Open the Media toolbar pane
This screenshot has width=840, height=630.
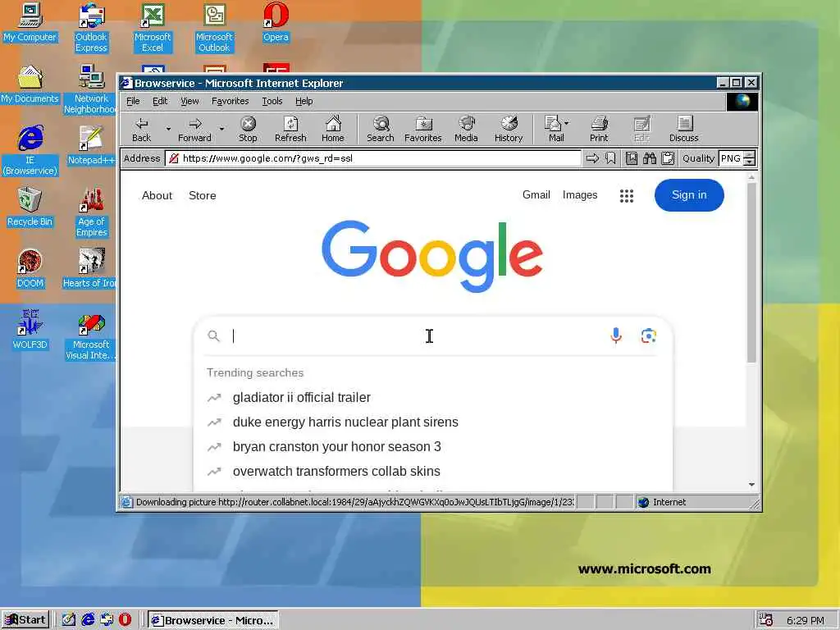pyautogui.click(x=466, y=130)
